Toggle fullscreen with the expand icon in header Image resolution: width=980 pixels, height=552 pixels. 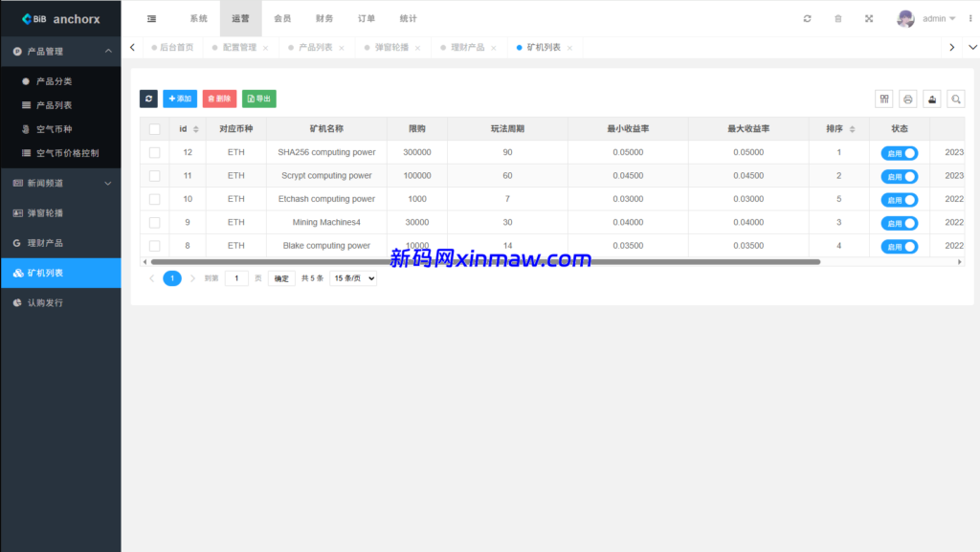pos(868,17)
